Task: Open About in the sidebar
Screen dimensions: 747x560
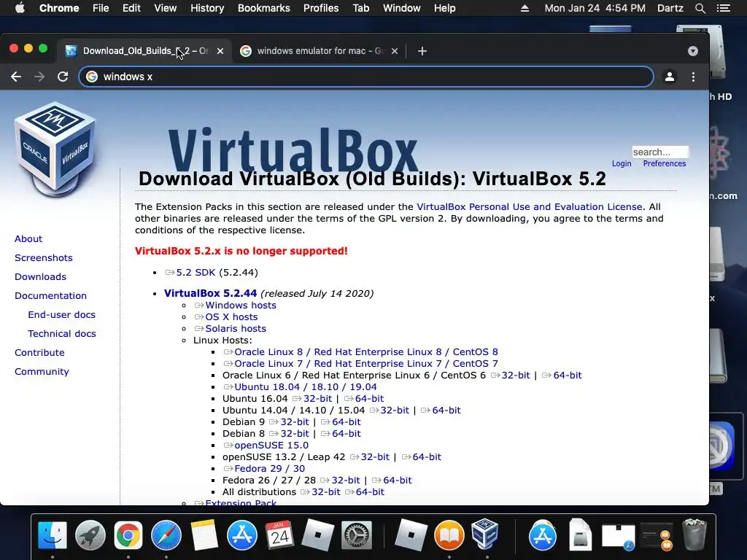Action: pos(28,238)
